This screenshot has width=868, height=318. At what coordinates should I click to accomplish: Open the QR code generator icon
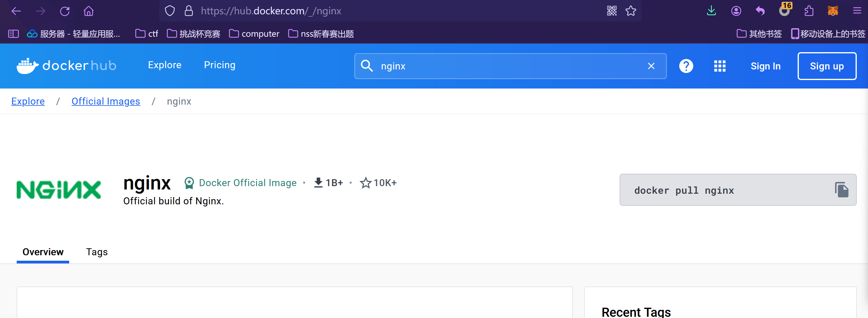(x=612, y=11)
